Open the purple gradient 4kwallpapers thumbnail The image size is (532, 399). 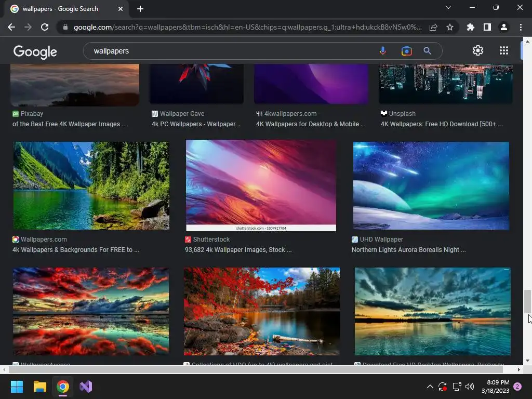[x=311, y=84]
